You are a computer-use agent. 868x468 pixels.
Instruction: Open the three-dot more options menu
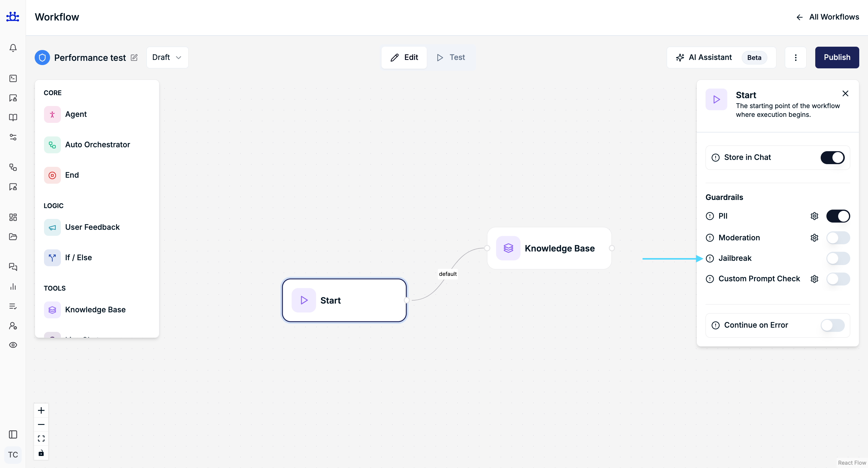coord(795,58)
